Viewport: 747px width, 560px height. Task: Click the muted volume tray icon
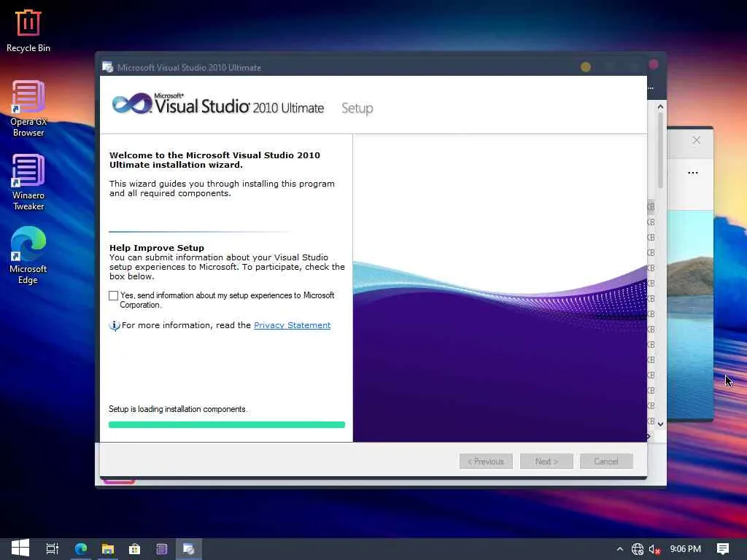(655, 550)
